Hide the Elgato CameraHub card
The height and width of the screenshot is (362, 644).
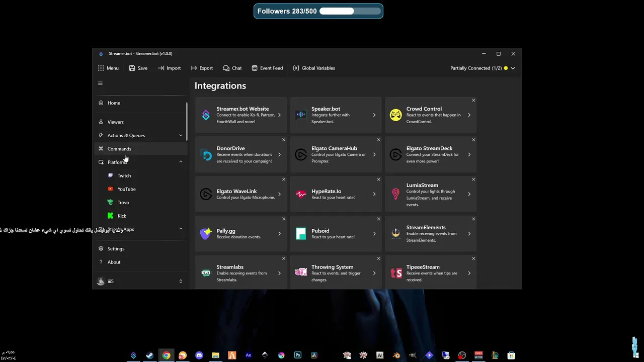378,140
